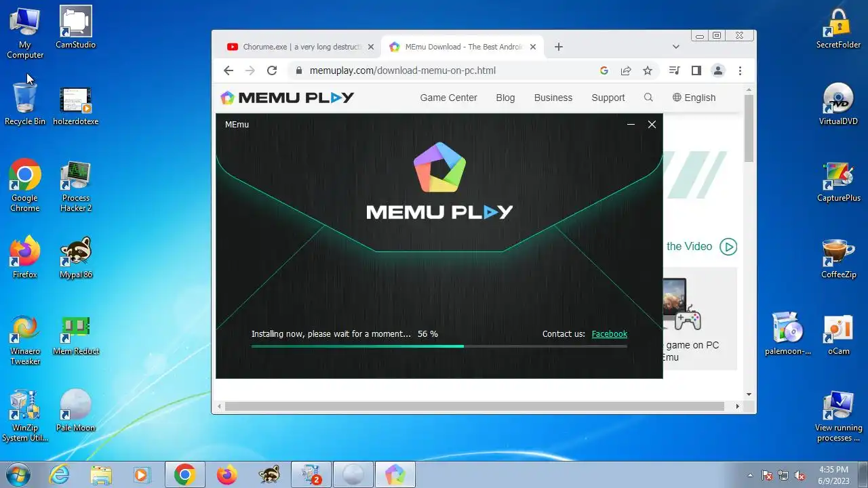Open the Recycle Bin icon
This screenshot has width=868, height=488.
click(25, 104)
